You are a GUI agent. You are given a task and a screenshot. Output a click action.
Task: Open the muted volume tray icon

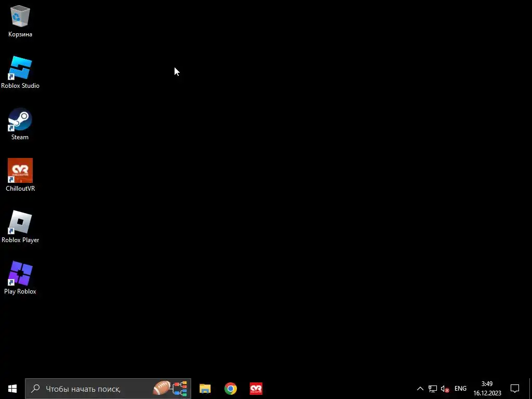click(x=445, y=389)
